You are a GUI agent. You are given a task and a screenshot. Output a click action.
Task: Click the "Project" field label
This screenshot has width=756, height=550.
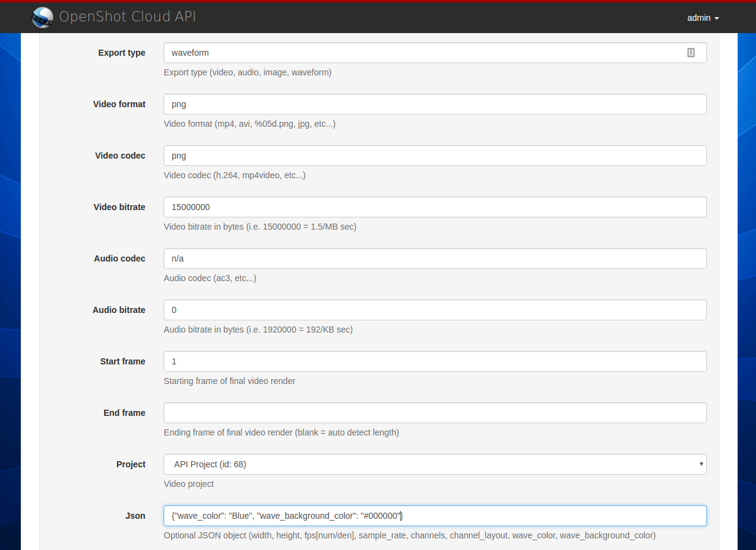pyautogui.click(x=130, y=464)
